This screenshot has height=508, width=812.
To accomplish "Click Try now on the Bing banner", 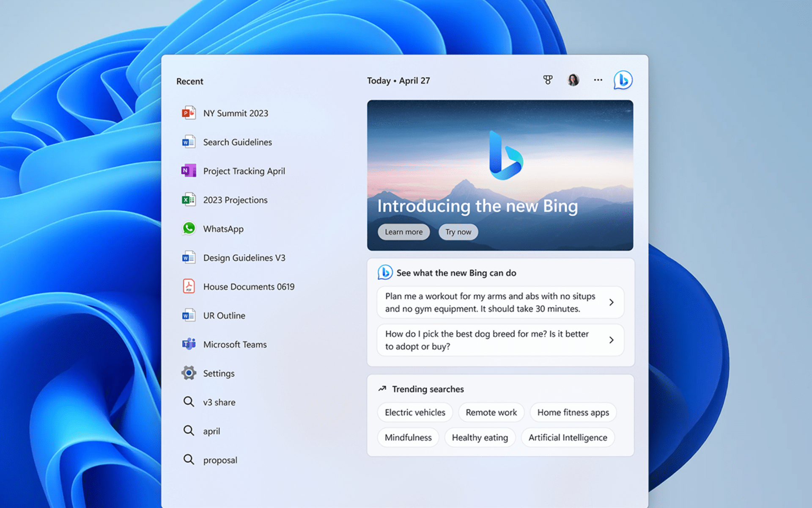I will pos(458,232).
